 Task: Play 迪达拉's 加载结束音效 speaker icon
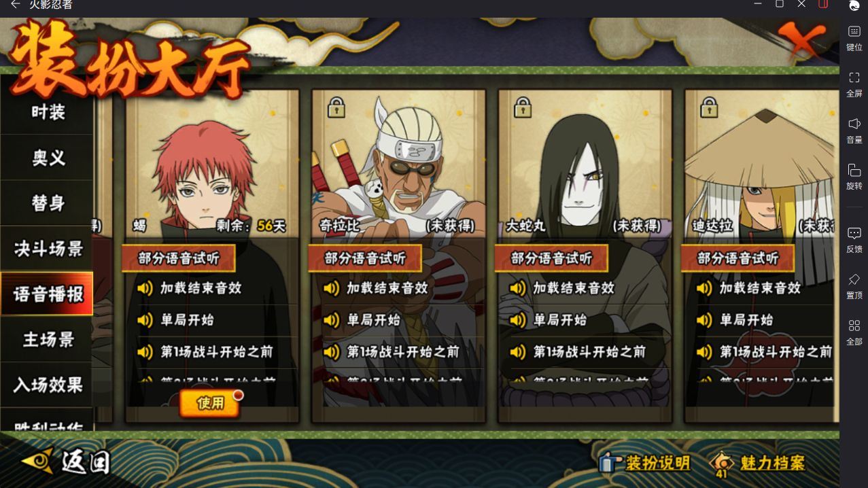(x=704, y=288)
